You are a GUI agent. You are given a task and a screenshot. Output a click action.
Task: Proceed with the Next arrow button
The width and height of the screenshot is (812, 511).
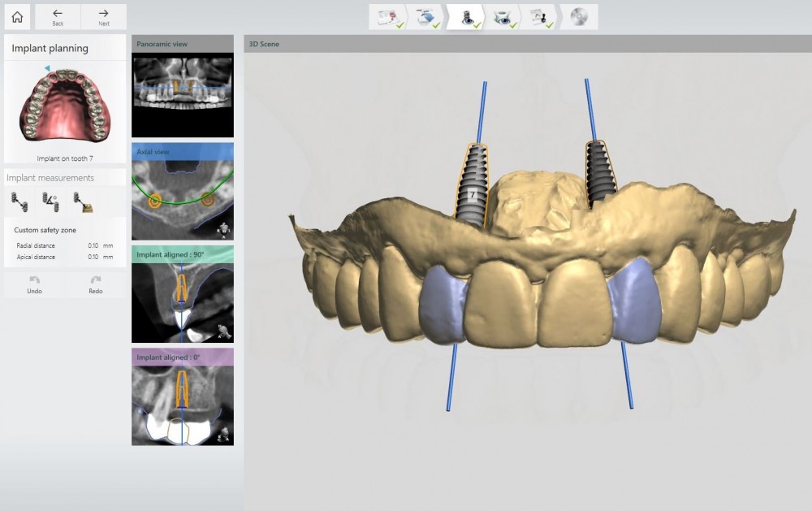pyautogui.click(x=104, y=16)
